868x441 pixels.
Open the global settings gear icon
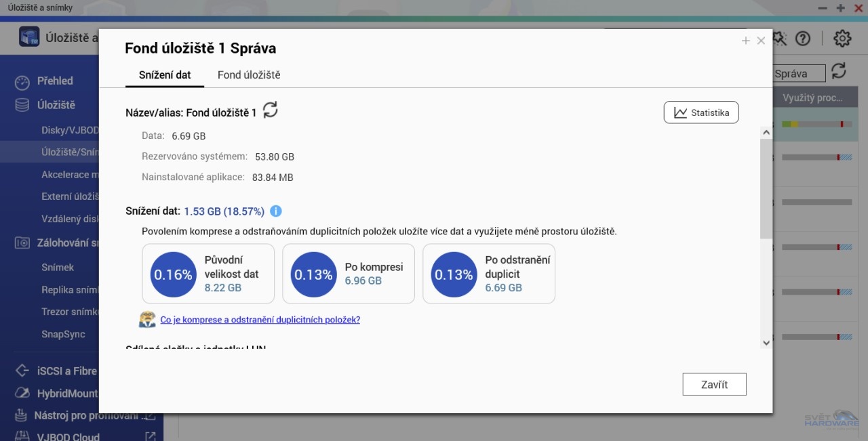pos(842,39)
